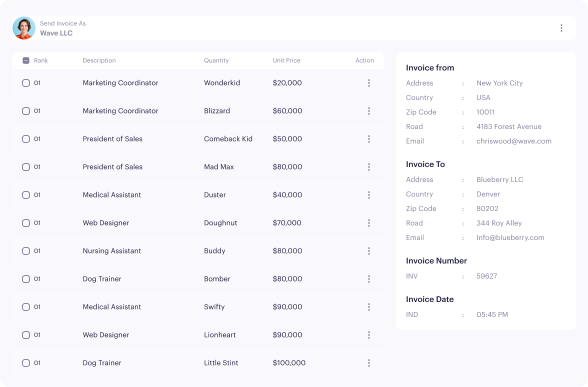Viewport: 588px width, 387px height.
Task: Click the Wave LLC profile avatar
Action: tap(24, 28)
